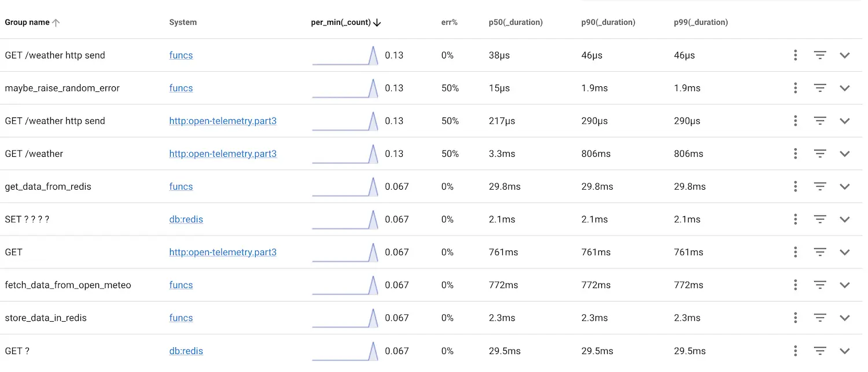Open http:open-telemetry.part3 link in GET /weather row
This screenshot has width=868, height=372.
(223, 153)
